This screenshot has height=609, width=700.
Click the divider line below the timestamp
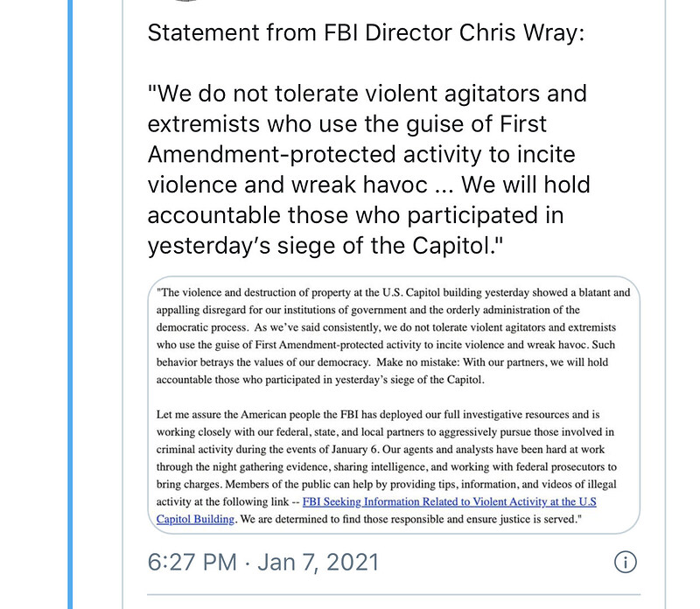(394, 594)
